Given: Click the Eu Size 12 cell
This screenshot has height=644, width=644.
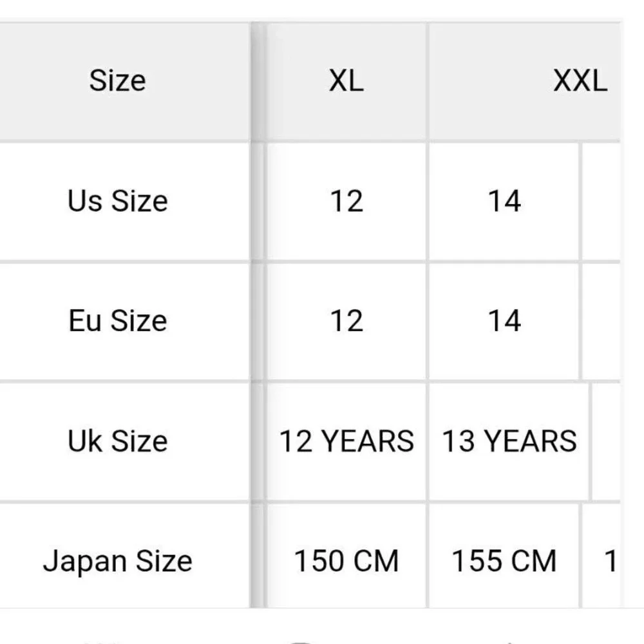Looking at the screenshot, I should [x=346, y=321].
